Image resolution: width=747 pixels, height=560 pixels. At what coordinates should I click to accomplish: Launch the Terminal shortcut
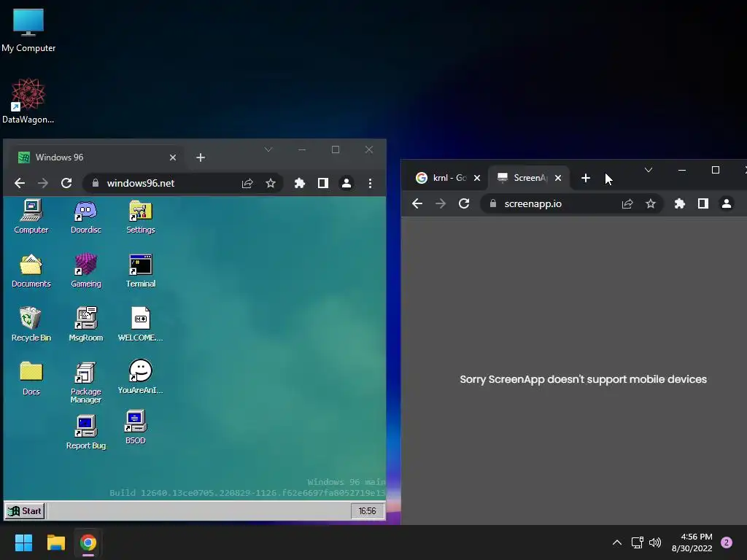tap(141, 271)
